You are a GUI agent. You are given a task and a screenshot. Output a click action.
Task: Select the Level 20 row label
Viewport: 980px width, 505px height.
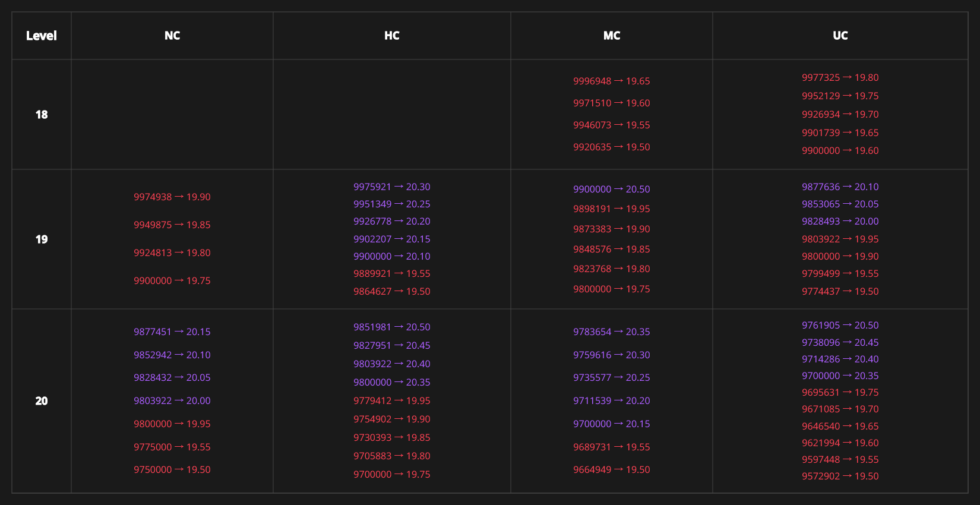[x=41, y=401]
